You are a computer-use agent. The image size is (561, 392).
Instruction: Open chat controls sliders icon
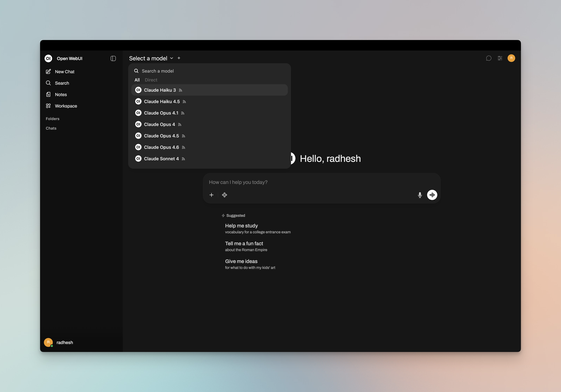point(500,58)
